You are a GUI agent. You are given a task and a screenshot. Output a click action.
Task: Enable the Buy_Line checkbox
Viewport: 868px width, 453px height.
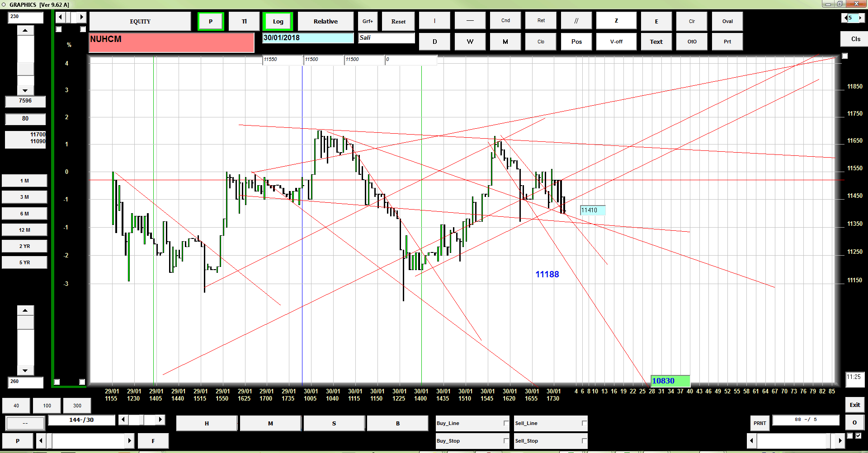pos(506,423)
